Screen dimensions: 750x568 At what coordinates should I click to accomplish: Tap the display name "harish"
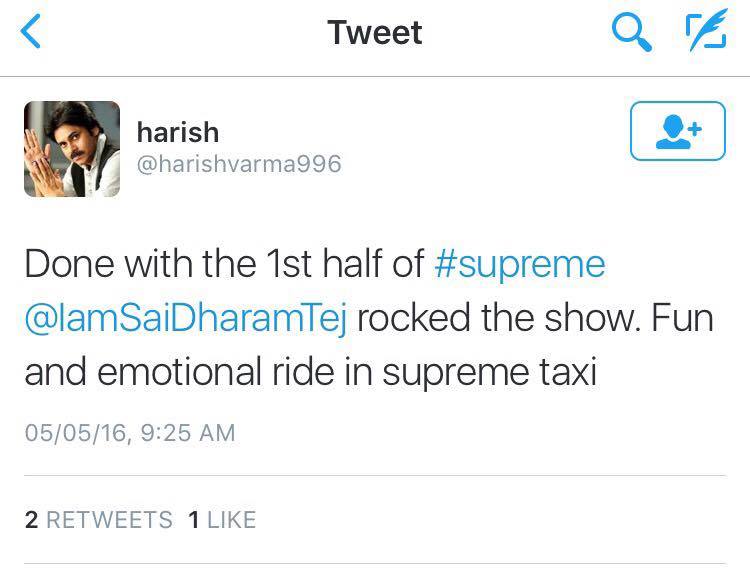click(177, 132)
